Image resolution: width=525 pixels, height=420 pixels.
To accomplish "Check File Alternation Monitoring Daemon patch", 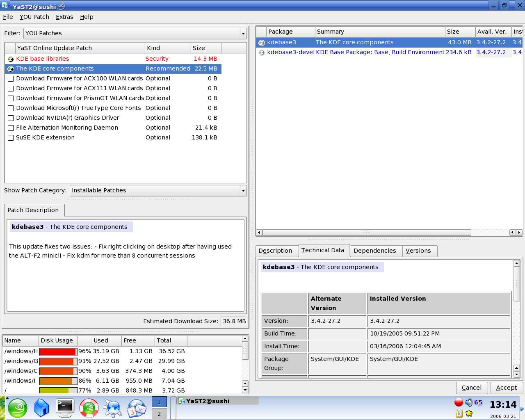I will point(11,128).
